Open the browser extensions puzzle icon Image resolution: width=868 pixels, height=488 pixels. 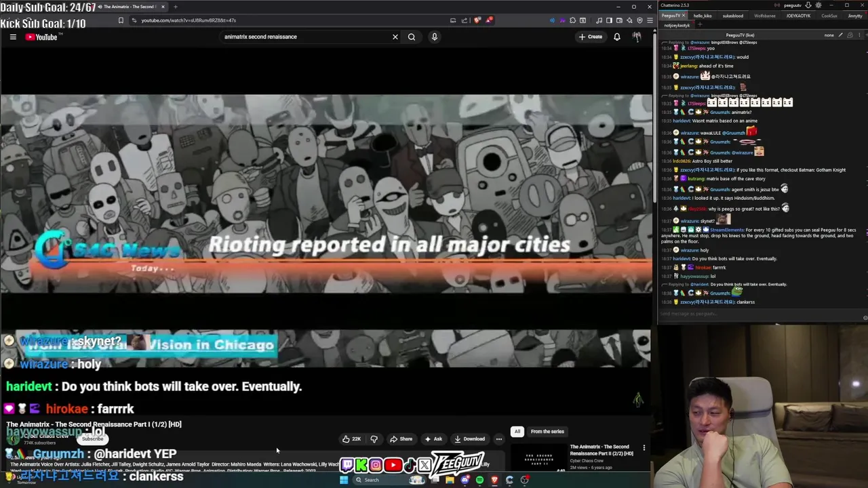pos(572,20)
